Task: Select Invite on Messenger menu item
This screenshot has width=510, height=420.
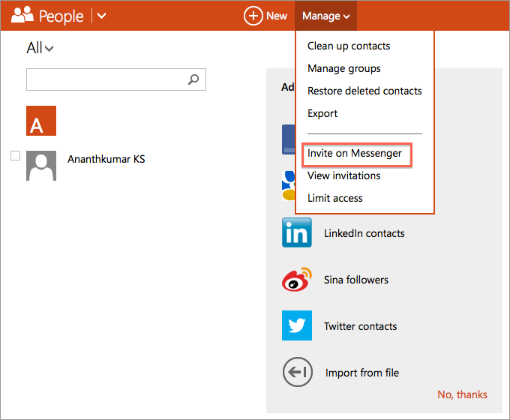Action: coord(355,153)
